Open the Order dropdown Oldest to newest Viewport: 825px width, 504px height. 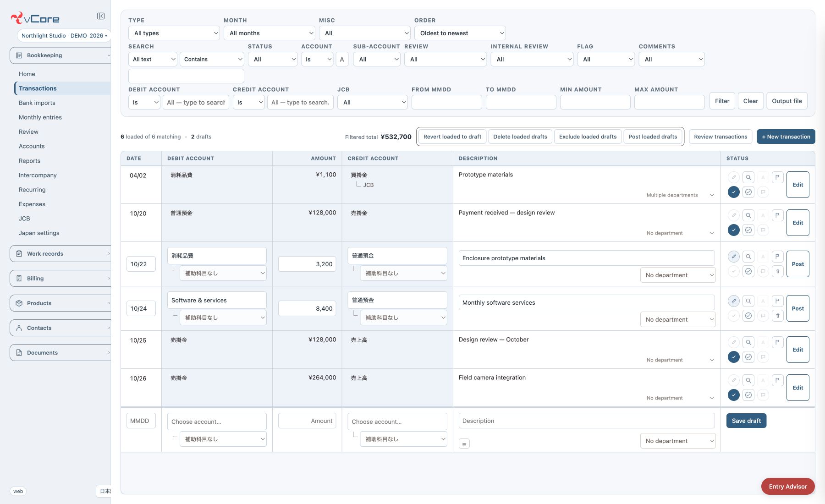click(x=460, y=33)
